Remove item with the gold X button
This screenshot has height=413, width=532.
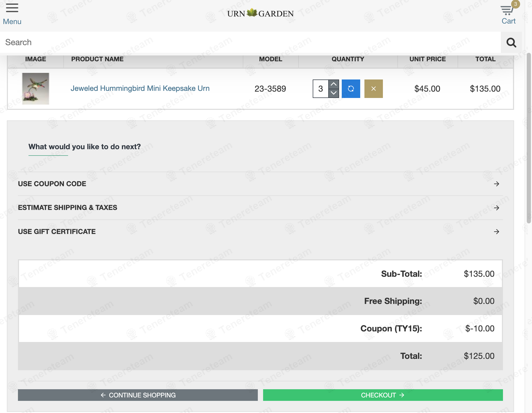pyautogui.click(x=373, y=89)
